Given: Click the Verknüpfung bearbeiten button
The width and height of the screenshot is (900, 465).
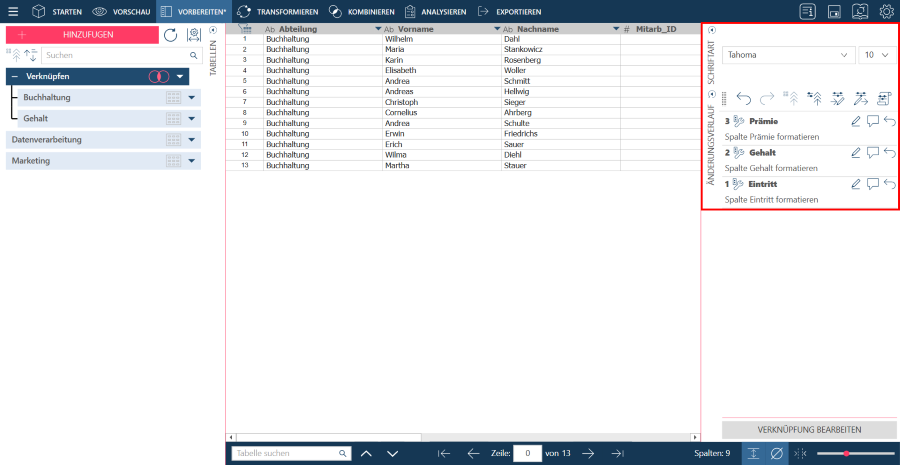Looking at the screenshot, I should pos(809,429).
